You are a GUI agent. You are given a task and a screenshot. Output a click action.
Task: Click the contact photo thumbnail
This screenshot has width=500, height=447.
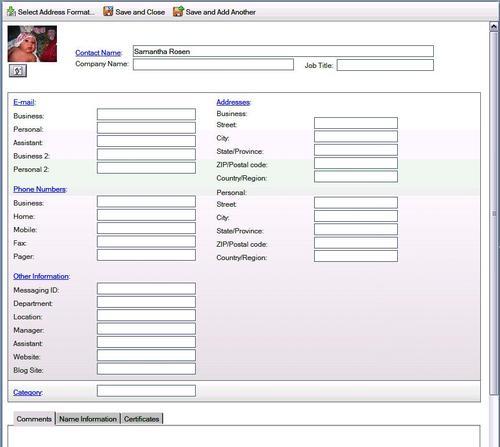point(32,44)
